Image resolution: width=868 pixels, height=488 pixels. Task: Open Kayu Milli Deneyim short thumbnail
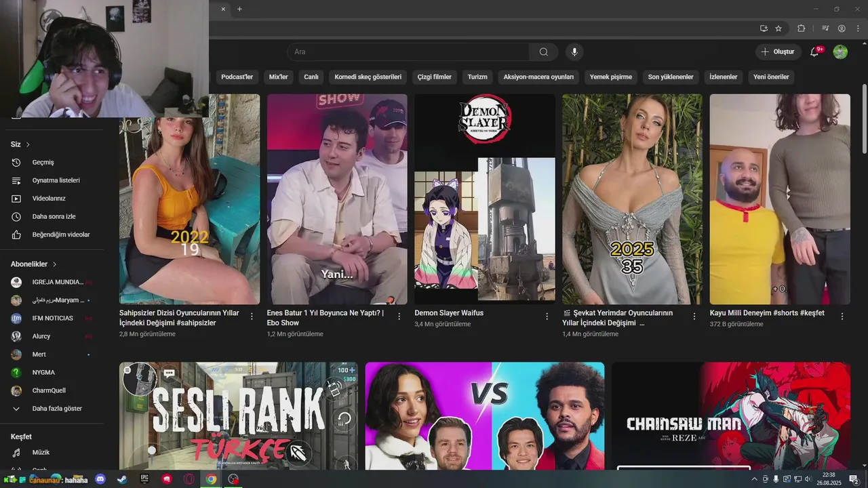(x=780, y=199)
